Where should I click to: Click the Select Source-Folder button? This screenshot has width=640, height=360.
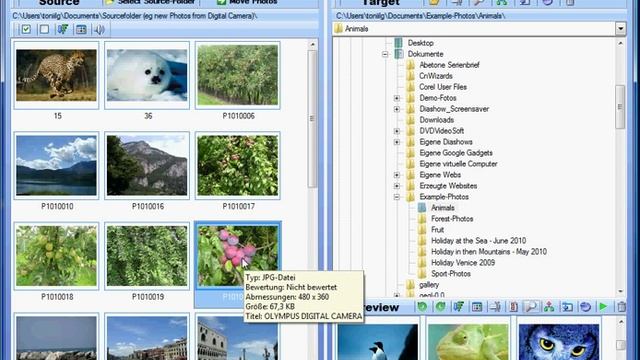[150, 2]
